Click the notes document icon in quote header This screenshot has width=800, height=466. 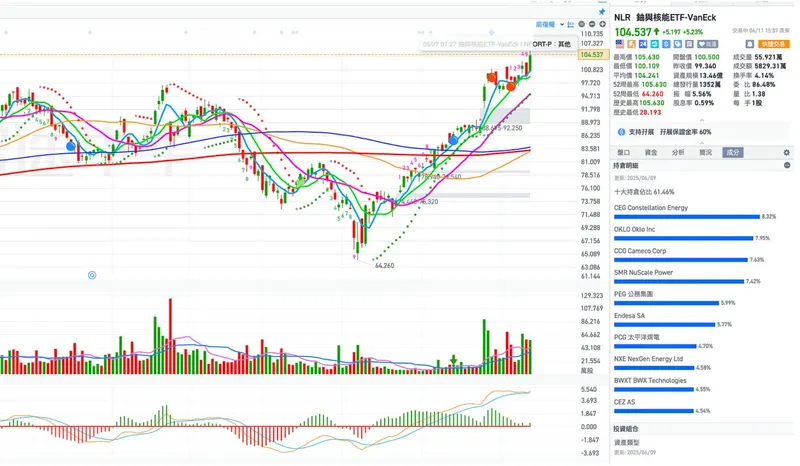pos(689,44)
